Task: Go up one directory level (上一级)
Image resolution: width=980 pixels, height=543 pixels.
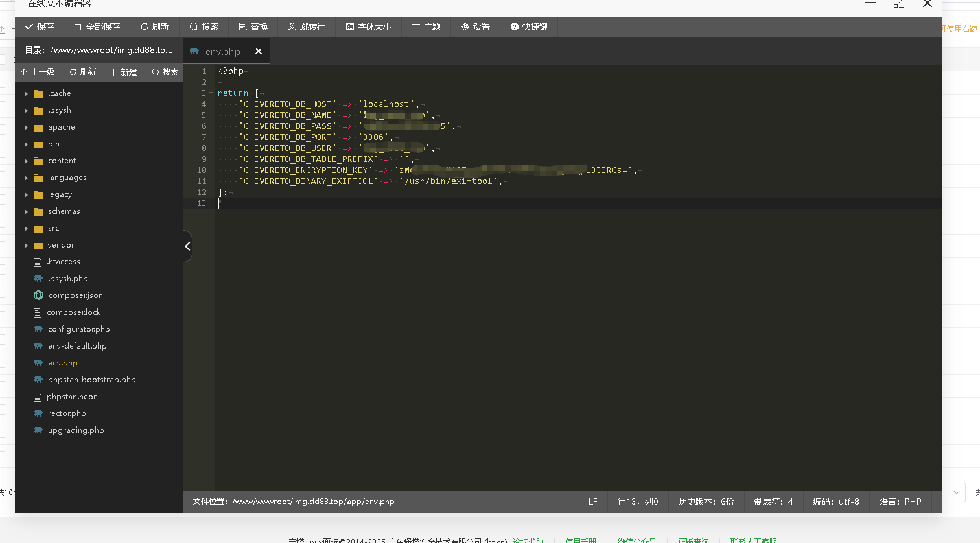Action: 38,72
